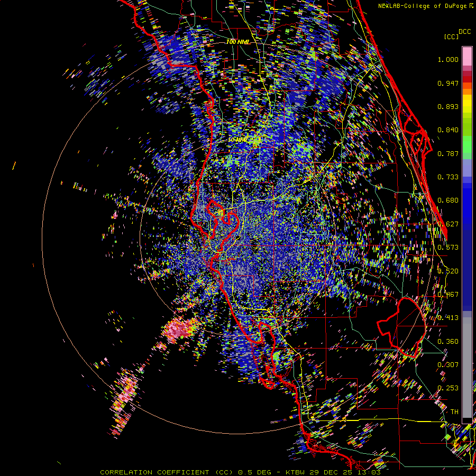476x476 pixels.
Task: Select the 0.840 scale value
Action: (448, 130)
